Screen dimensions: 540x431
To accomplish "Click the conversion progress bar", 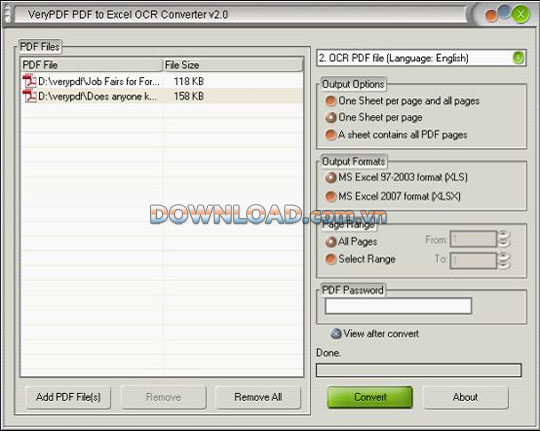I will pos(419,370).
